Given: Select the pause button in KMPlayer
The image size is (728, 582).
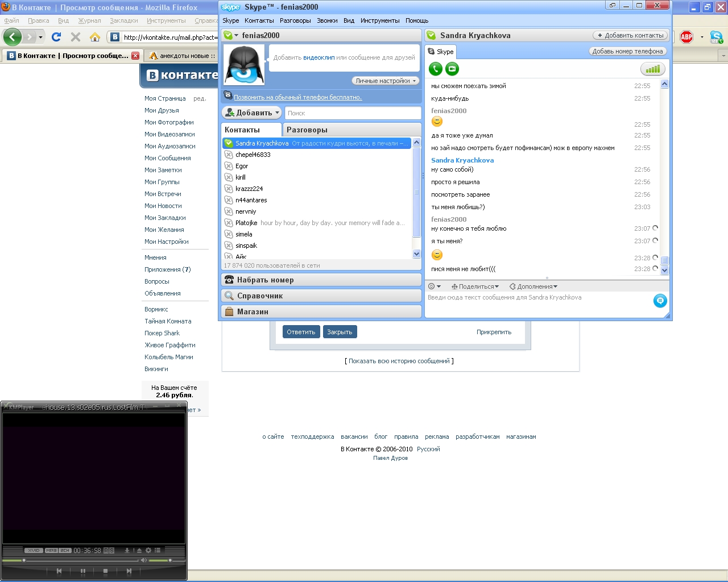Looking at the screenshot, I should pyautogui.click(x=83, y=571).
